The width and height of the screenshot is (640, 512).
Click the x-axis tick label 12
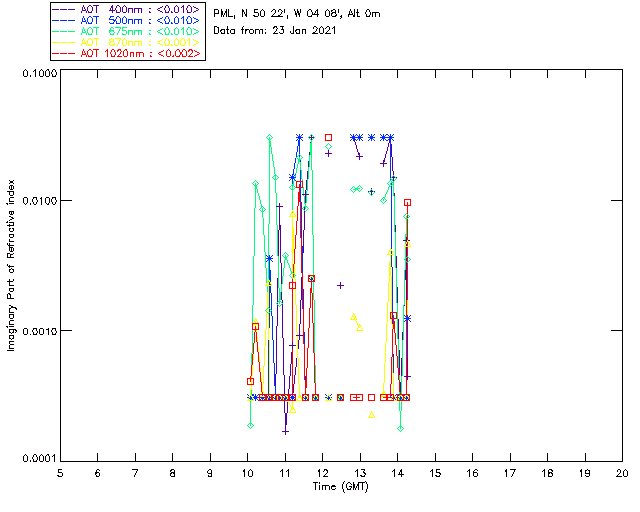[x=322, y=474]
